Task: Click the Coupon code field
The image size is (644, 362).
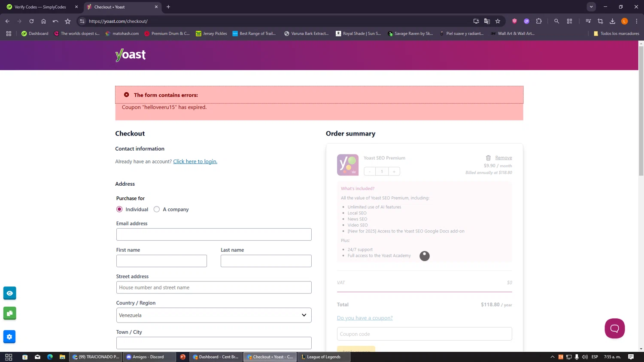Action: [x=424, y=334]
